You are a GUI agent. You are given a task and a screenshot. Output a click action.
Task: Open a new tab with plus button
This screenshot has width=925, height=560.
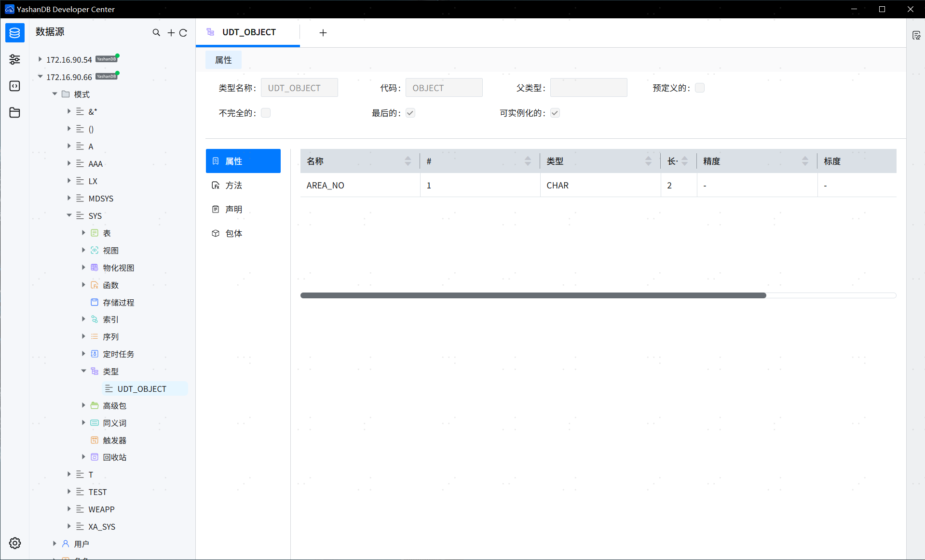click(323, 32)
